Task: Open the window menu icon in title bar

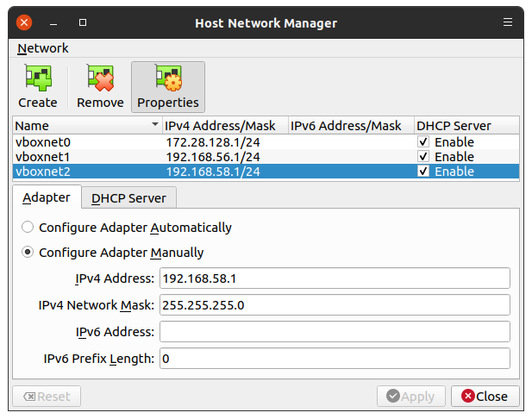Action: 509,22
